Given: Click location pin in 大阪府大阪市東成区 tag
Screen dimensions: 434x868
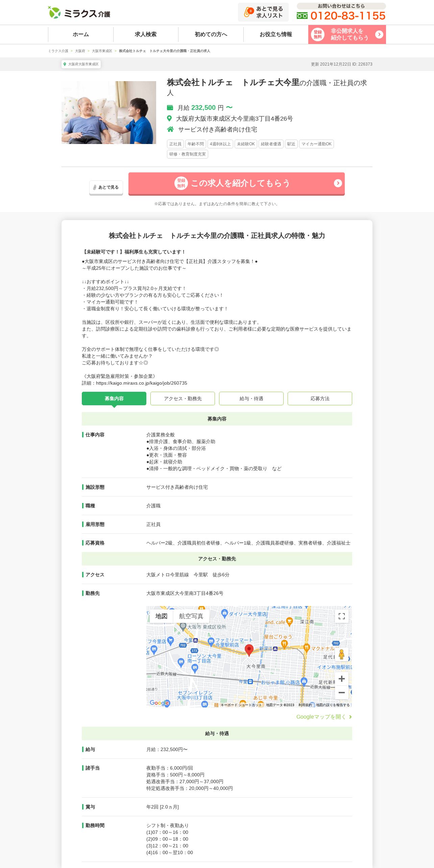Looking at the screenshot, I should click(65, 64).
